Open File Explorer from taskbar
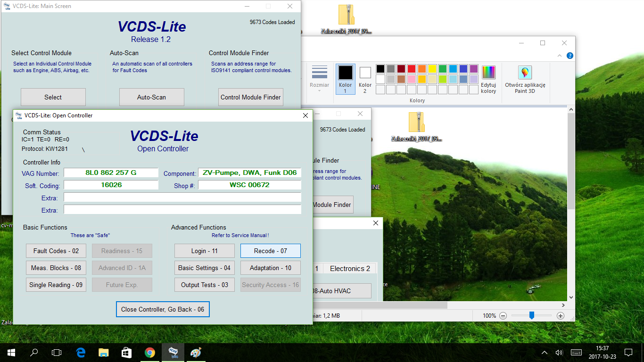644x362 pixels. click(x=104, y=352)
